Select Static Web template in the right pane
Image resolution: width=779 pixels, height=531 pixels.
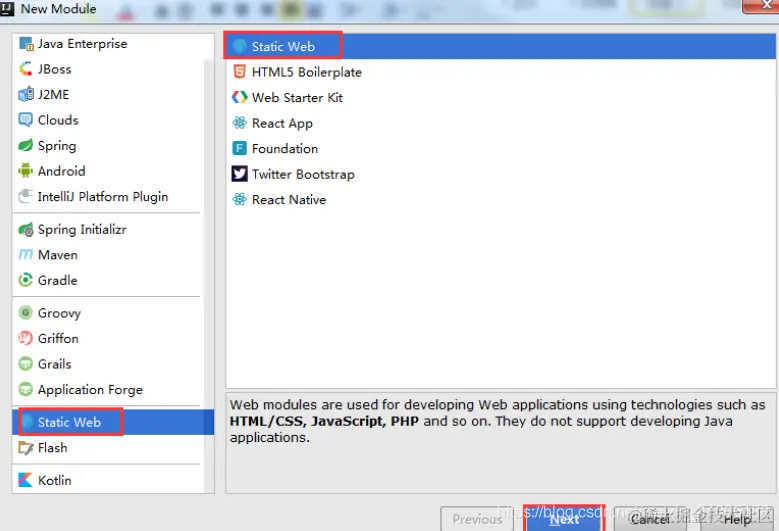500,47
